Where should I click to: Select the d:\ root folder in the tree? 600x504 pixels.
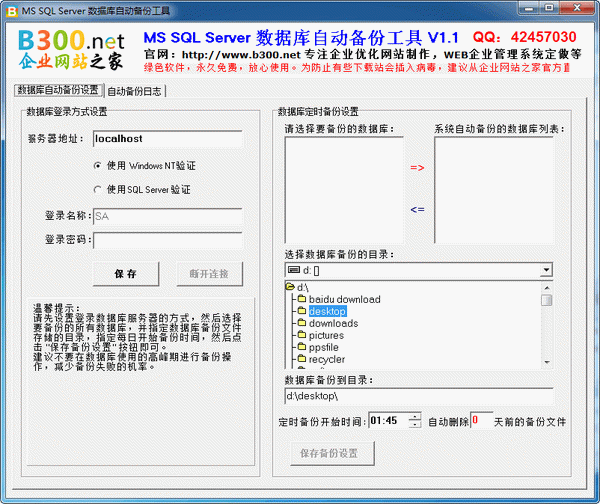[x=303, y=287]
